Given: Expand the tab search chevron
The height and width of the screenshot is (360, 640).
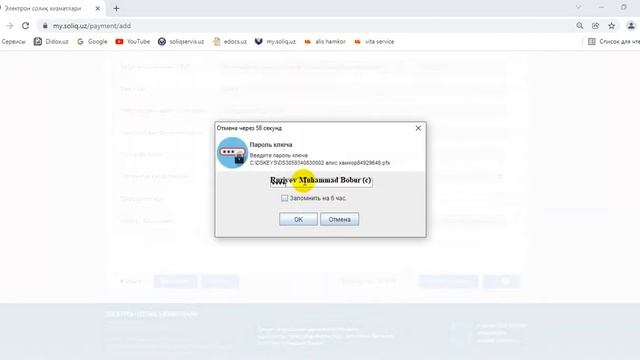Looking at the screenshot, I should click(578, 7).
